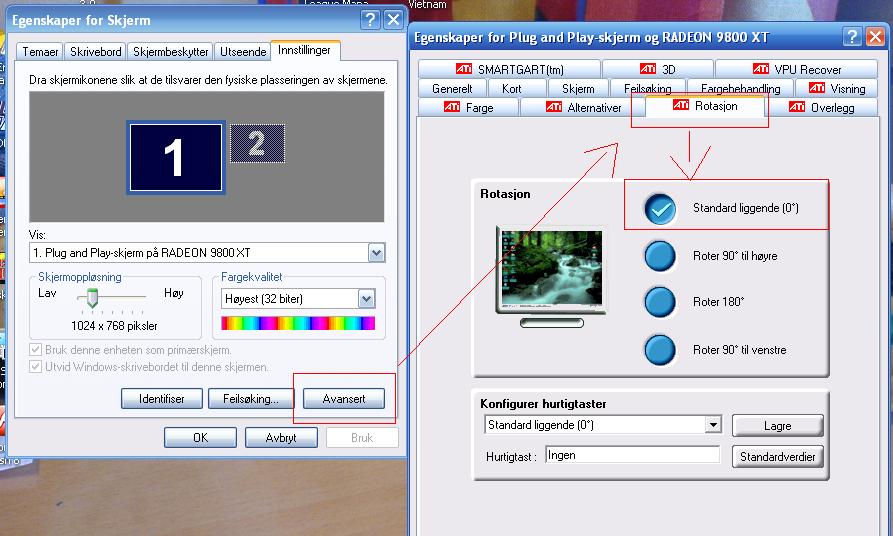Click the Lagre button

(777, 425)
